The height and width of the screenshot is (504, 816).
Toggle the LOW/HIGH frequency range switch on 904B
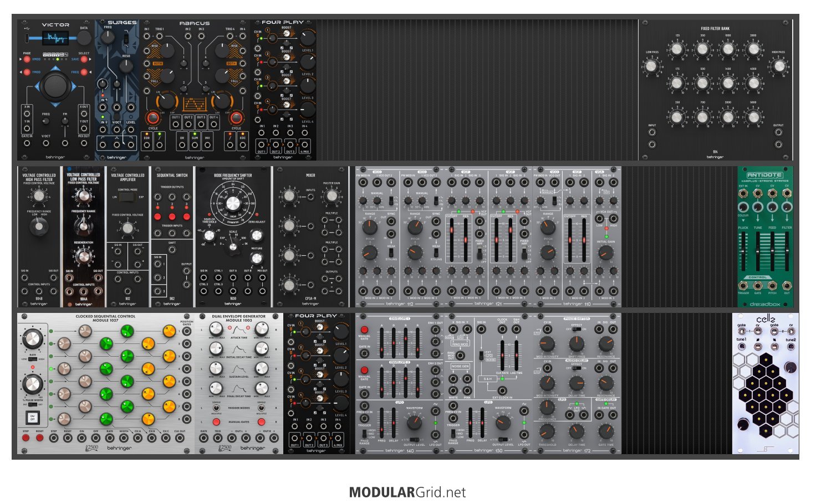38,226
